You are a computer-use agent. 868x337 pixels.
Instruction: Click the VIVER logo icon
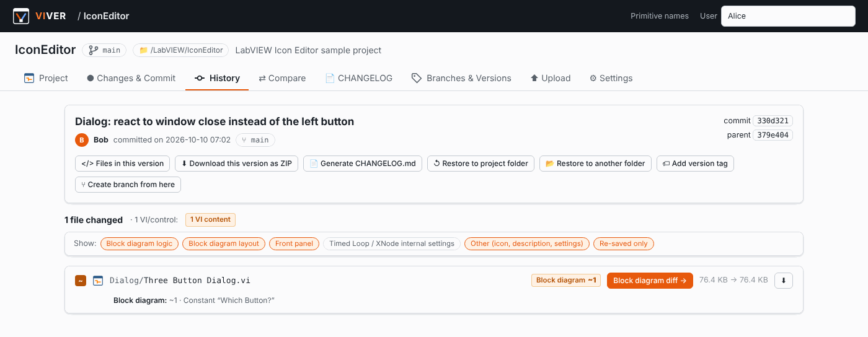(21, 16)
